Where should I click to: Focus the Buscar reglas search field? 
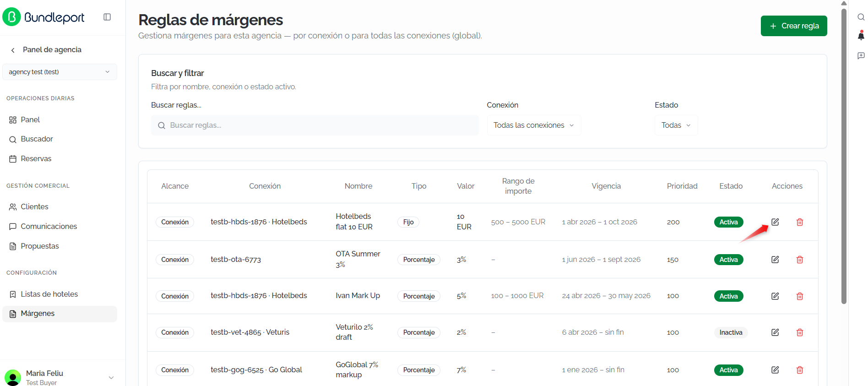pos(315,125)
